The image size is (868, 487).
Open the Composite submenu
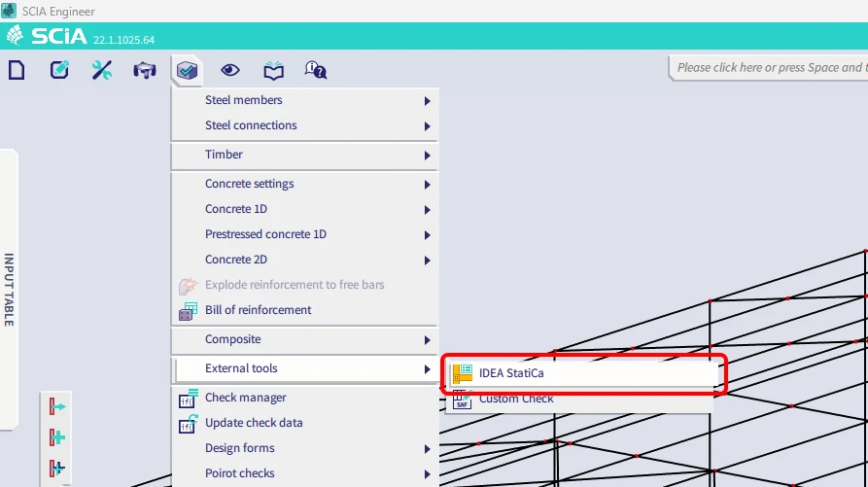pos(304,339)
